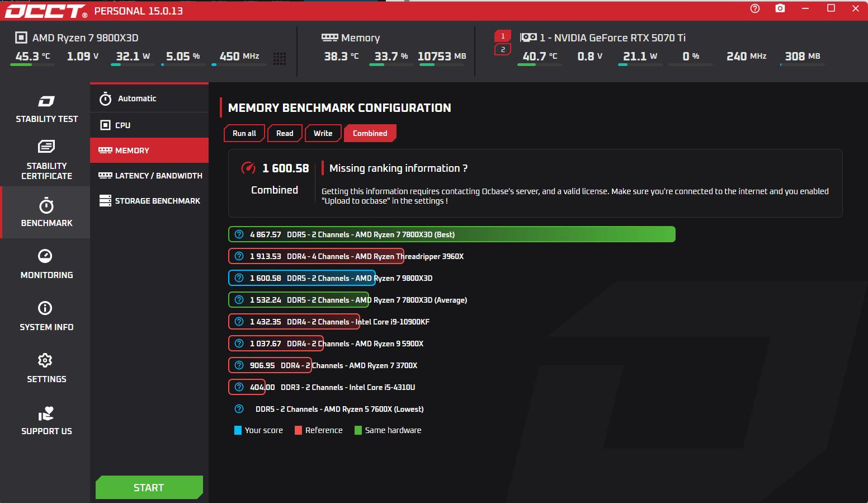Image resolution: width=868 pixels, height=503 pixels.
Task: Open the Storage Benchmark entry
Action: click(x=149, y=201)
